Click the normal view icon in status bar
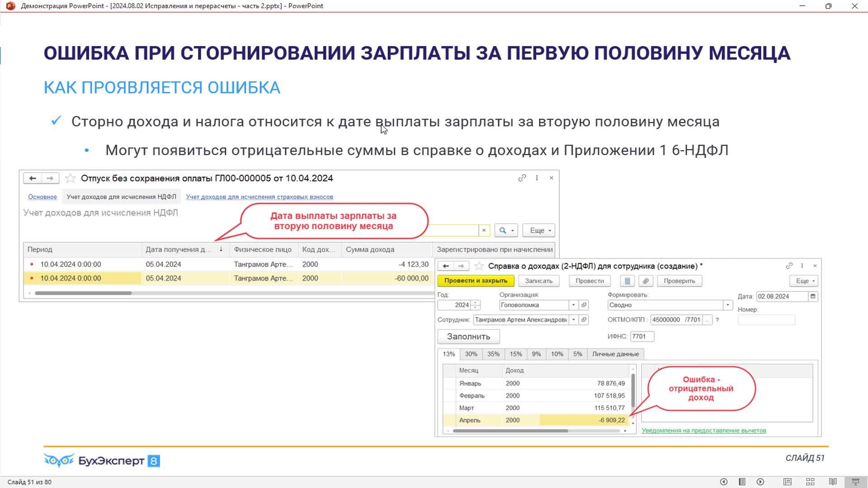The height and width of the screenshot is (488, 868). pyautogui.click(x=788, y=482)
